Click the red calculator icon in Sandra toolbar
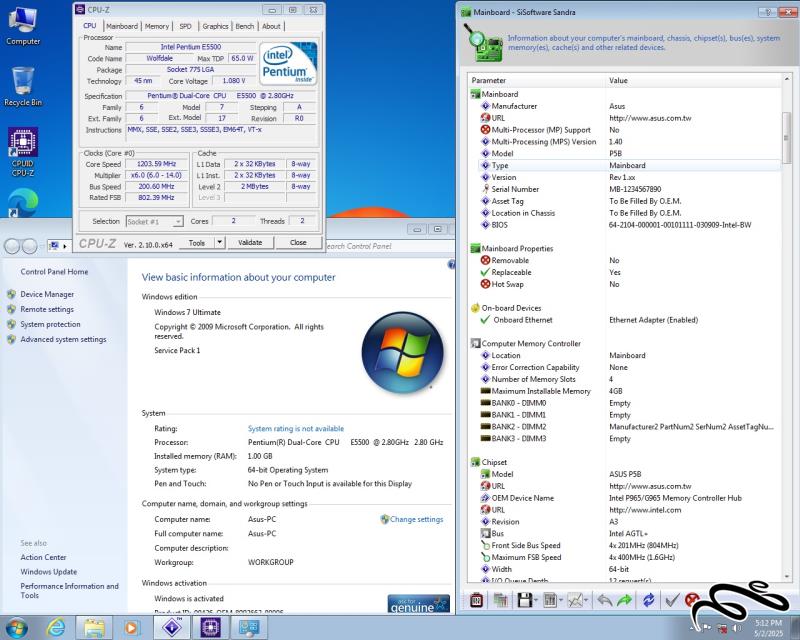Viewport: 800px width, 640px height. 477,600
